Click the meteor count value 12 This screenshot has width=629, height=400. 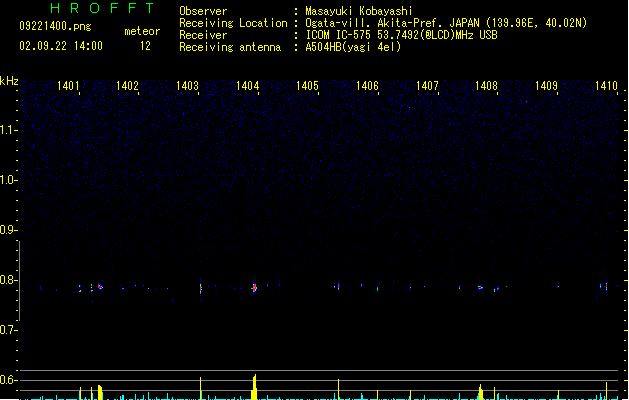pyautogui.click(x=145, y=46)
